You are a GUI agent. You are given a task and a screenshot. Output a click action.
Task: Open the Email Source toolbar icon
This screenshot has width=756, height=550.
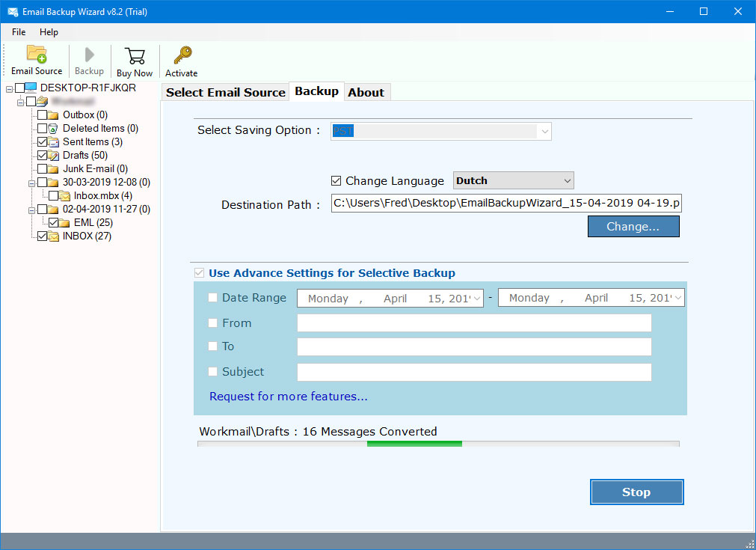coord(37,55)
